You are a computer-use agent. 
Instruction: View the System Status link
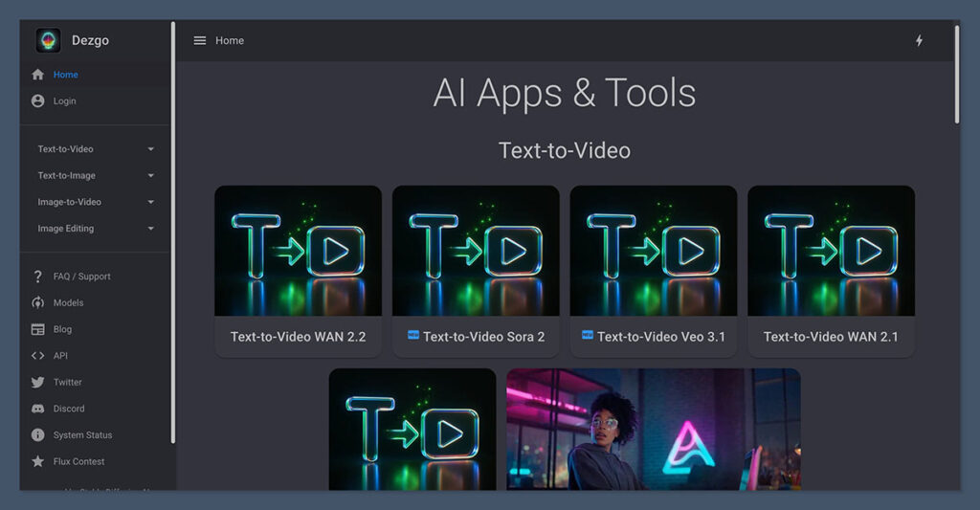pos(82,435)
